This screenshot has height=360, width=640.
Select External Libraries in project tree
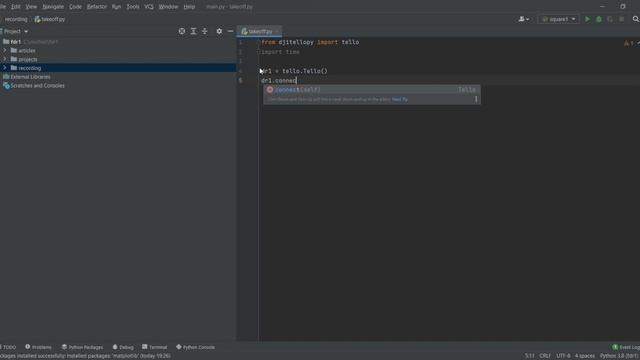[118, 77]
